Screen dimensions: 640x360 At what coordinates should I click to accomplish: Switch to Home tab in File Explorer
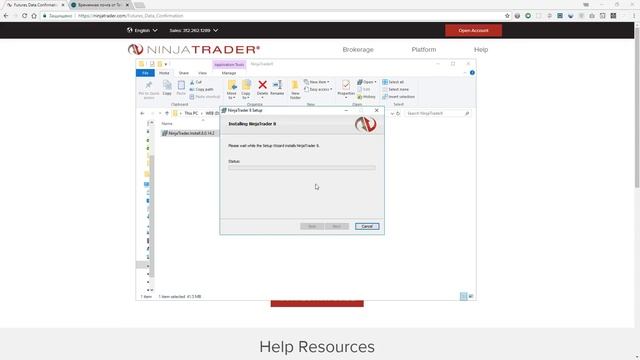click(x=164, y=73)
